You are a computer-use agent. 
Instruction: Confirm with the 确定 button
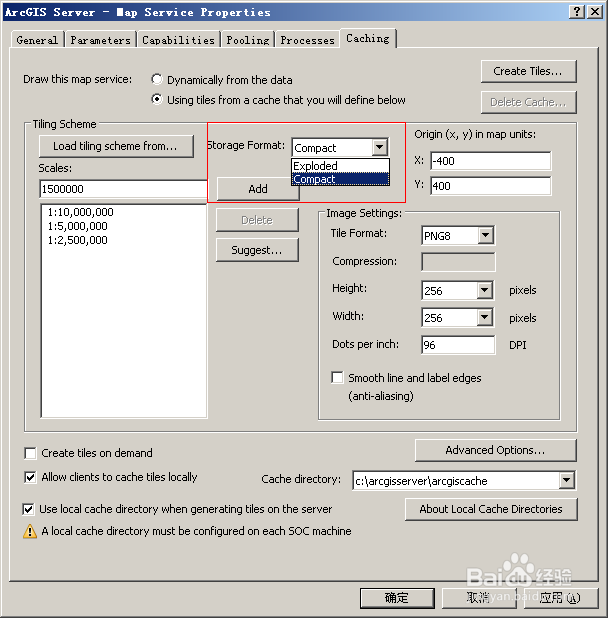coord(397,598)
